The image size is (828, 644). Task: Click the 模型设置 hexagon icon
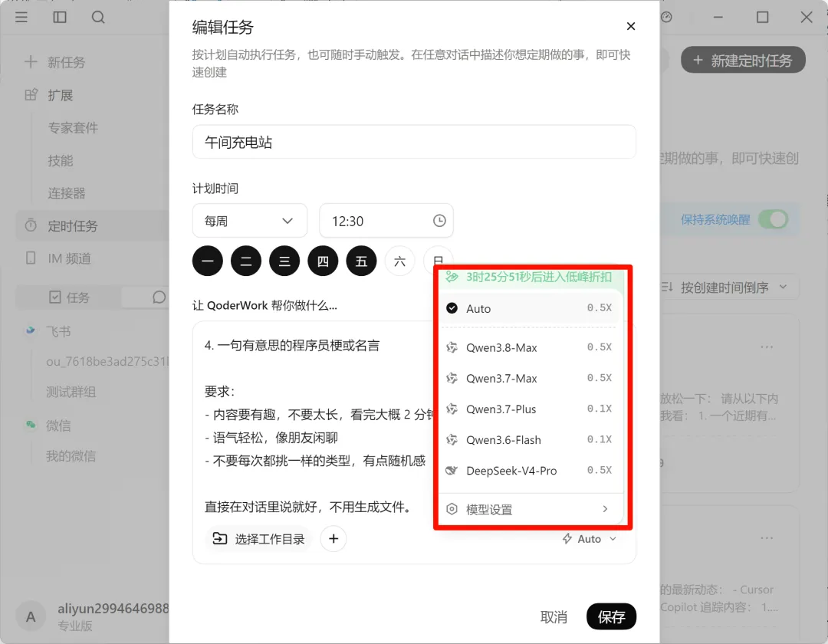(452, 509)
